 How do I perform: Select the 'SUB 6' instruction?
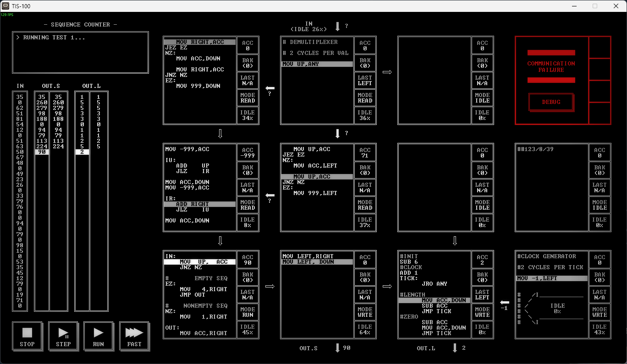[409, 262]
